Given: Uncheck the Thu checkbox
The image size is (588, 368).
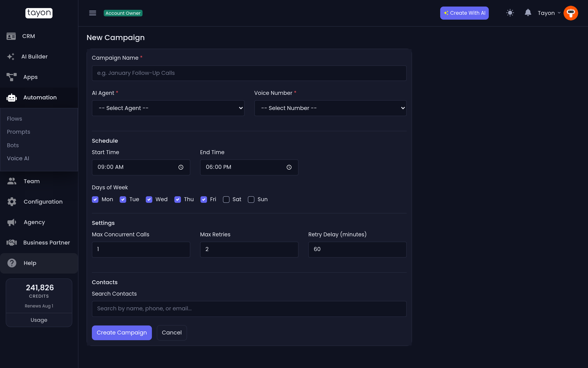Looking at the screenshot, I should pyautogui.click(x=177, y=199).
